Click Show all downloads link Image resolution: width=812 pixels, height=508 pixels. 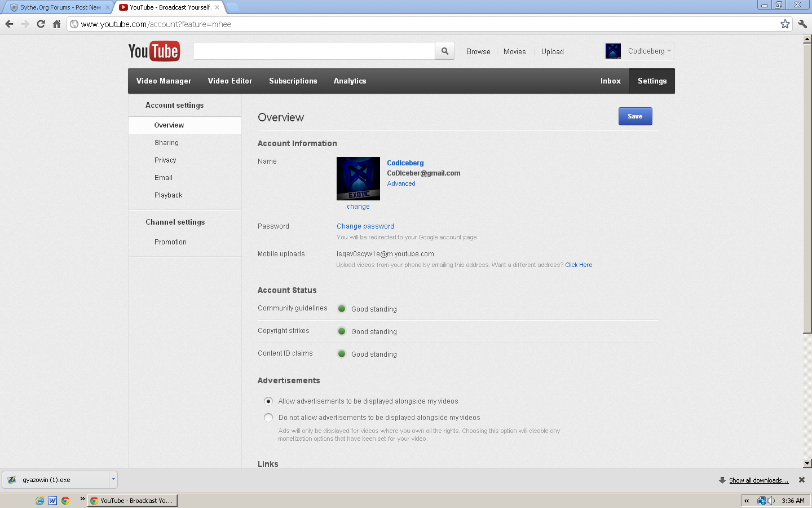coord(759,480)
